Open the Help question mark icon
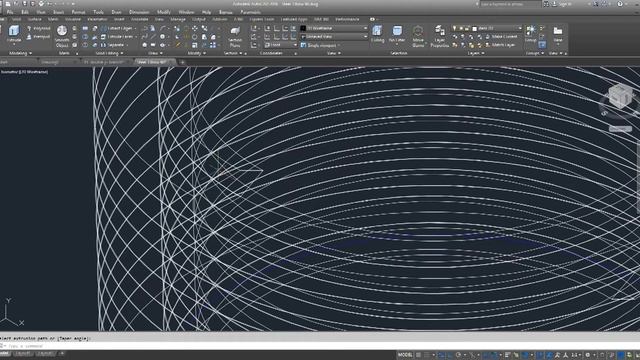This screenshot has width=640, height=360. point(620,4)
